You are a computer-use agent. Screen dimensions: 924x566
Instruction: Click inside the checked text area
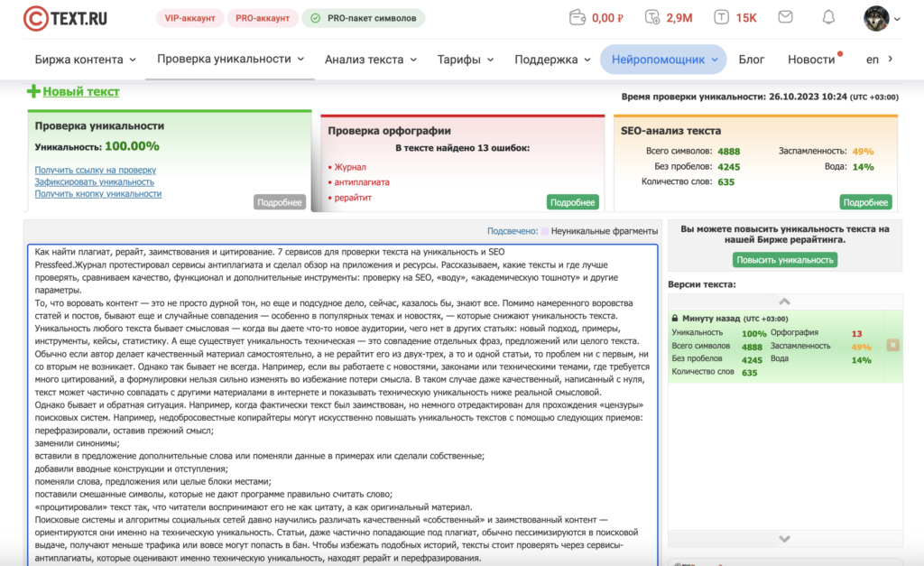click(x=341, y=406)
